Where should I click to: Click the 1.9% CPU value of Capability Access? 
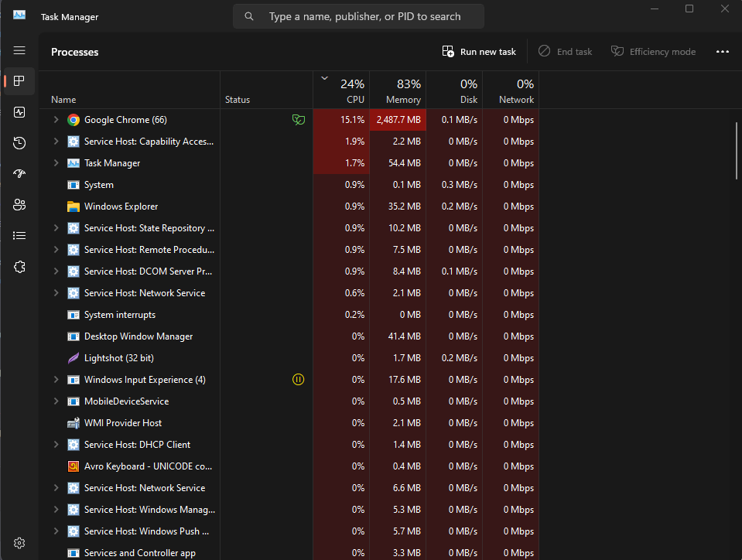point(355,142)
